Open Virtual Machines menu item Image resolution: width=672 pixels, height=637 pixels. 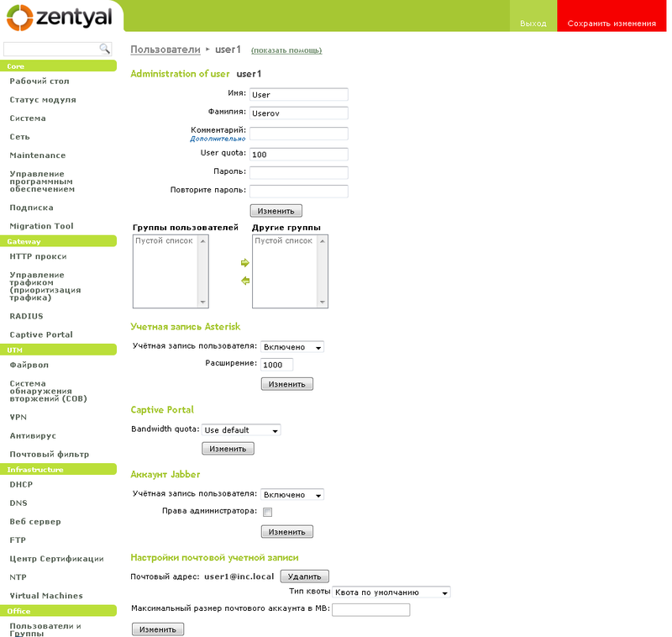point(46,596)
